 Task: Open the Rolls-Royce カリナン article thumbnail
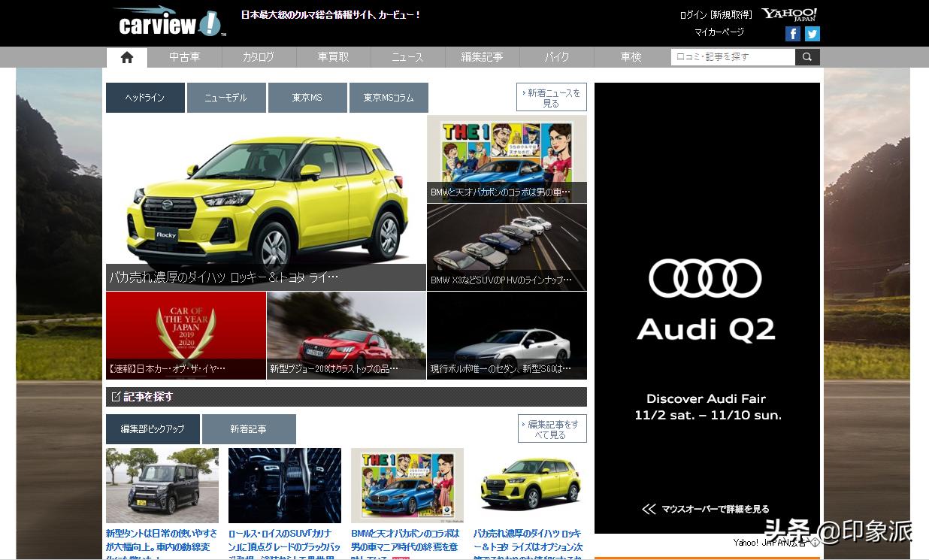coord(285,486)
